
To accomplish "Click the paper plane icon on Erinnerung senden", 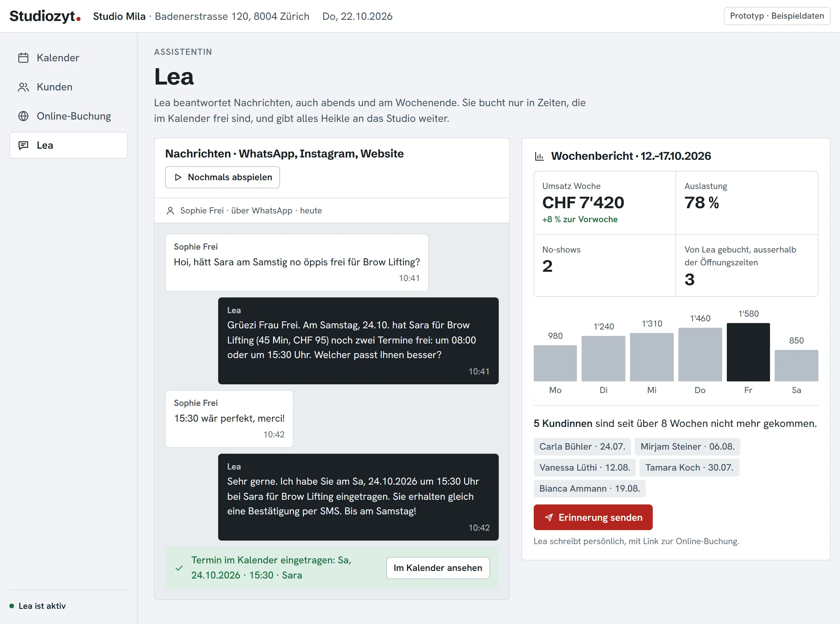I will [549, 518].
